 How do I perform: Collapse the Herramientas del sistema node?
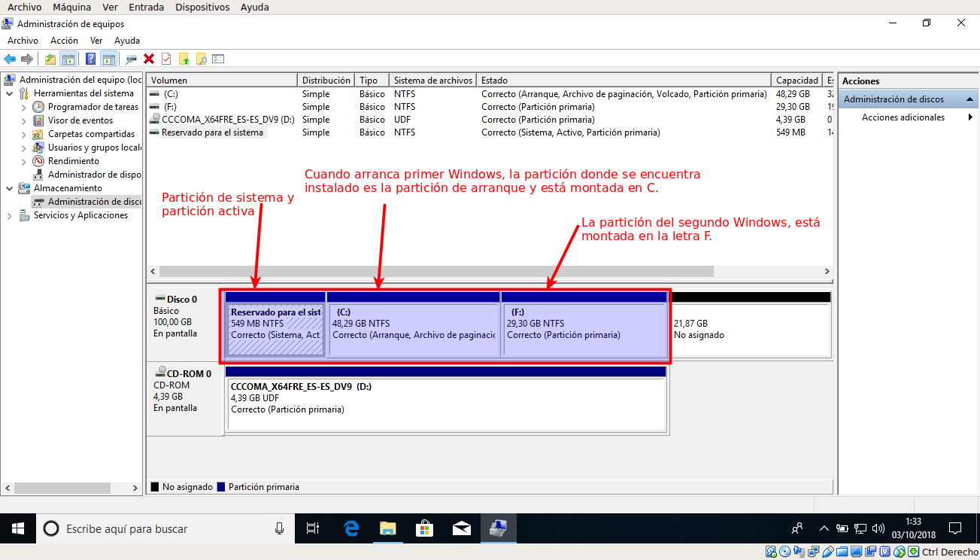pyautogui.click(x=9, y=93)
